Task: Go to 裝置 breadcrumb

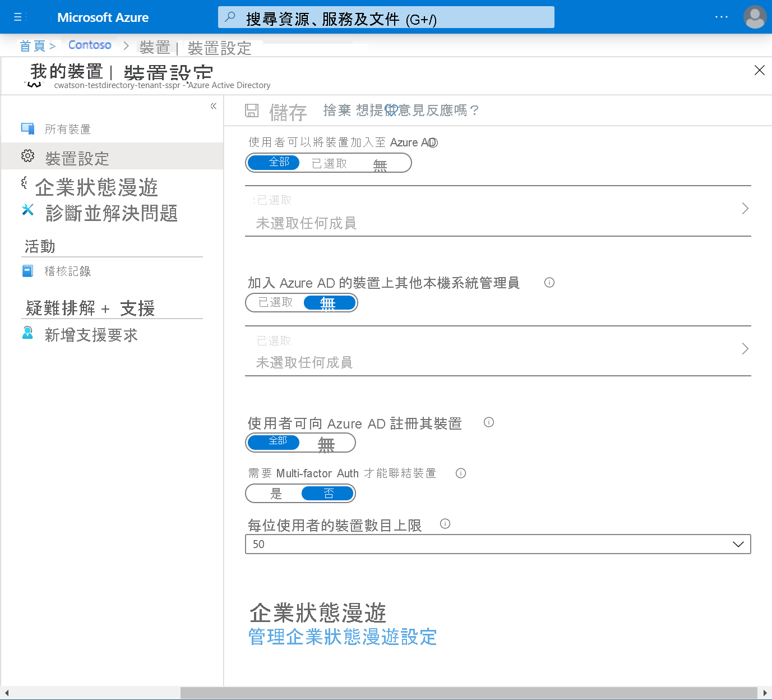Action: tap(155, 47)
